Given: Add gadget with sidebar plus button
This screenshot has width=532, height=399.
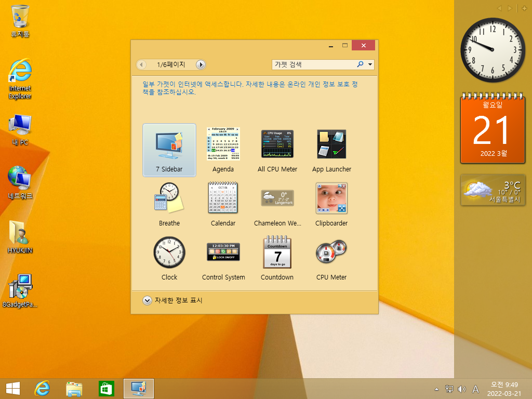Looking at the screenshot, I should pyautogui.click(x=524, y=8).
